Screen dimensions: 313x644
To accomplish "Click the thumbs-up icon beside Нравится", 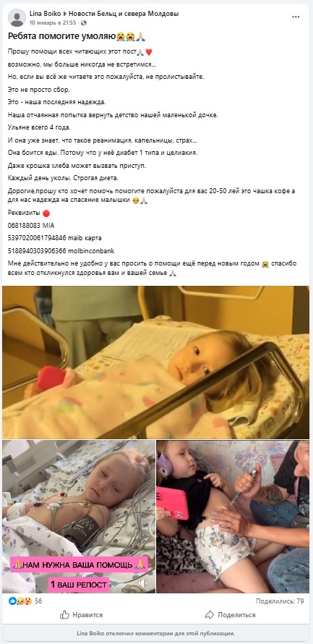I will (x=64, y=615).
